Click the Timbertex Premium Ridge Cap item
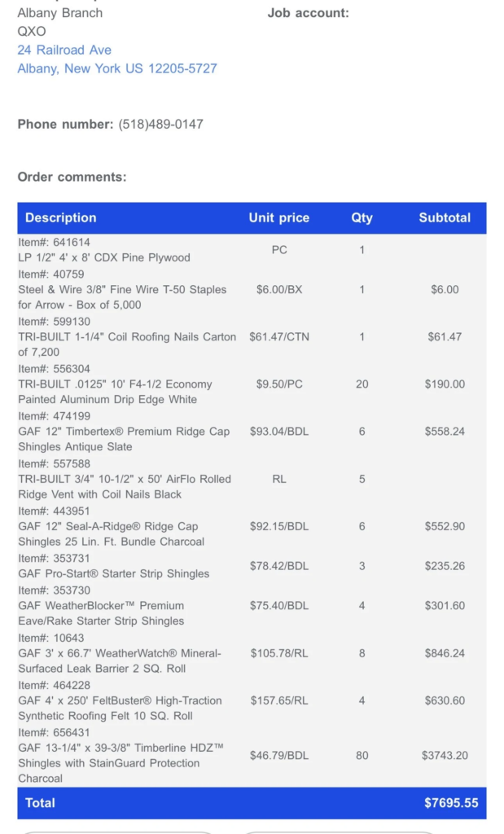Viewport: 504px width, 834px height. [124, 438]
